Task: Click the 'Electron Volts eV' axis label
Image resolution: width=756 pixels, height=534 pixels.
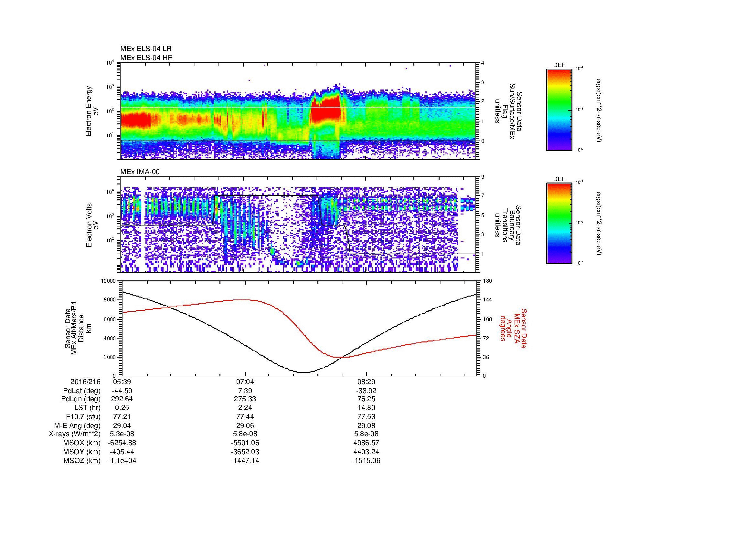Action: [x=92, y=225]
